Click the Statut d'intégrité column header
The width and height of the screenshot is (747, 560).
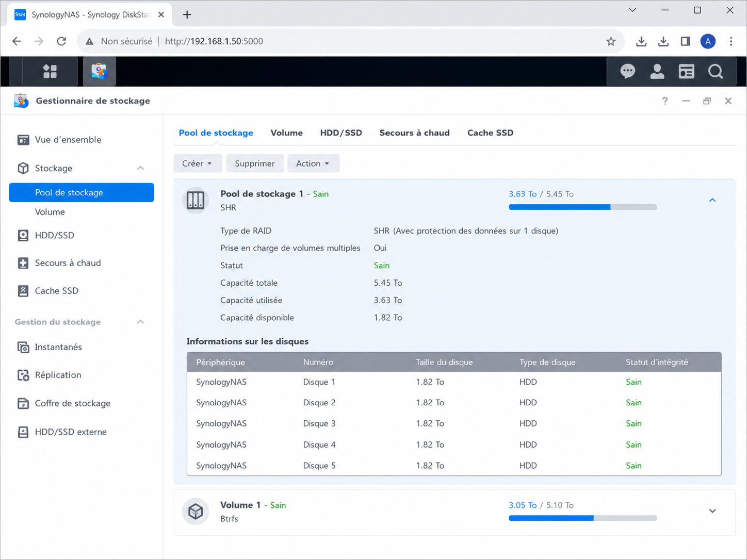(657, 362)
